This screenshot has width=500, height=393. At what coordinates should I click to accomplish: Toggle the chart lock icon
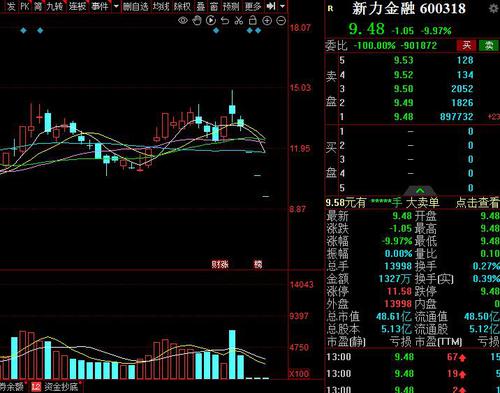tap(253, 20)
